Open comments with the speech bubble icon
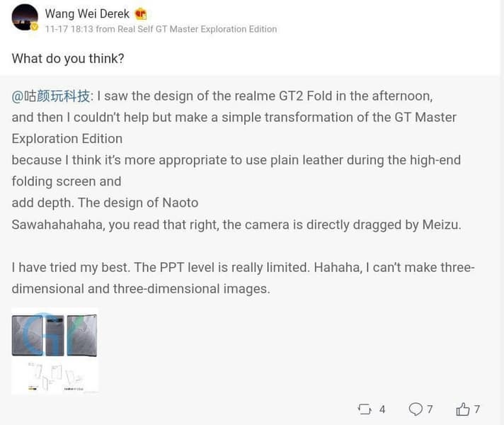Image resolution: width=504 pixels, height=425 pixels. pos(416,409)
